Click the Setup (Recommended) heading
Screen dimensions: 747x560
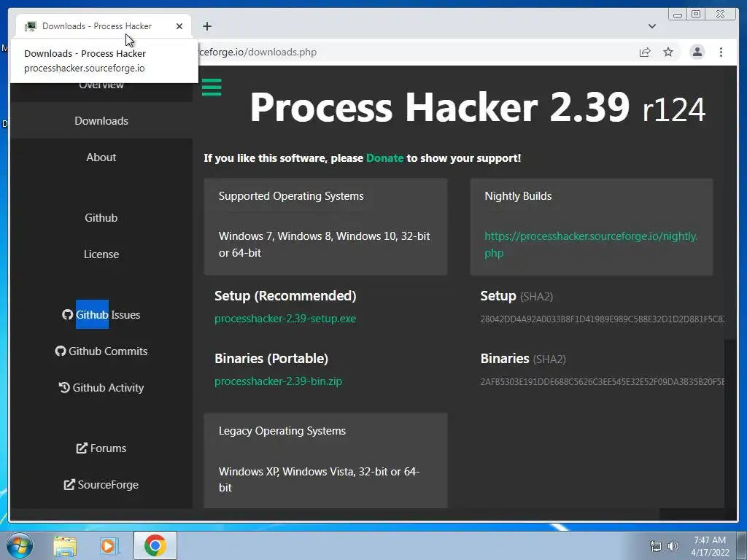click(x=285, y=296)
